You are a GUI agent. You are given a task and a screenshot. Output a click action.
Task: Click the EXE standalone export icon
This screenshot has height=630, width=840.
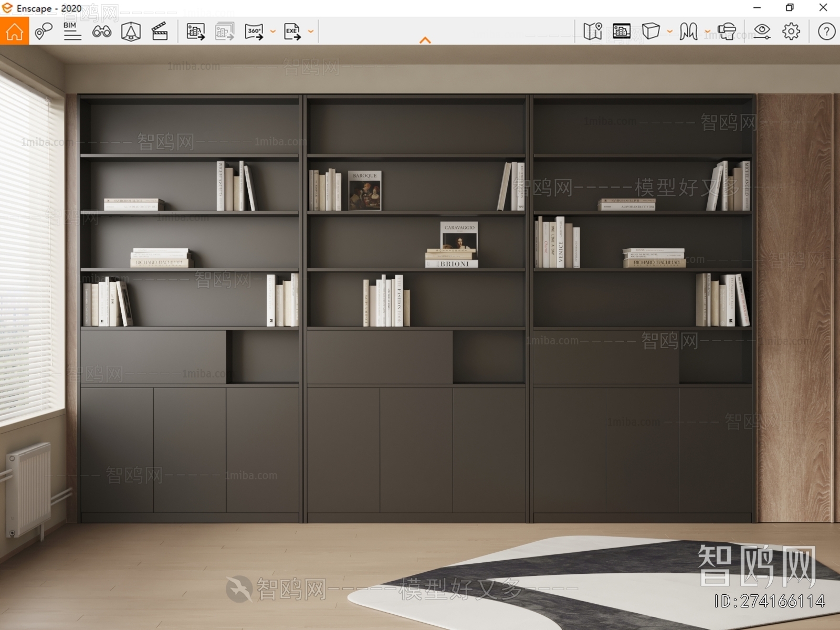292,31
